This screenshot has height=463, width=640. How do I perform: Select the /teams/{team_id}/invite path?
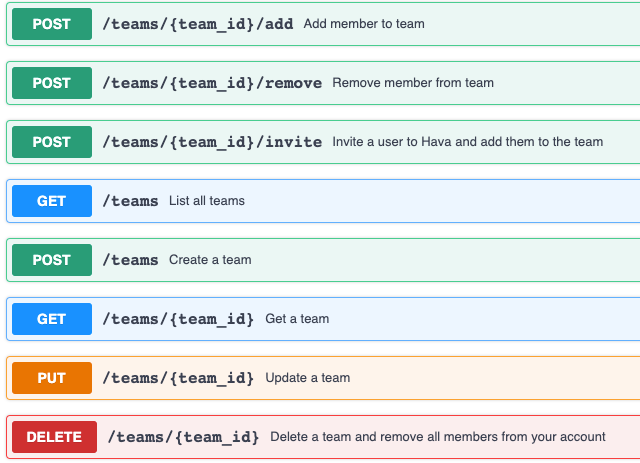point(212,142)
